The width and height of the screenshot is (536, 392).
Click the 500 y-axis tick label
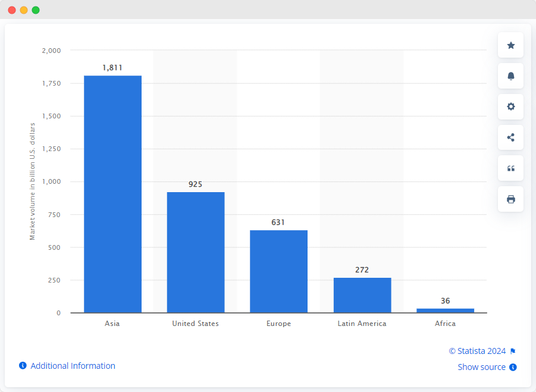[54, 247]
